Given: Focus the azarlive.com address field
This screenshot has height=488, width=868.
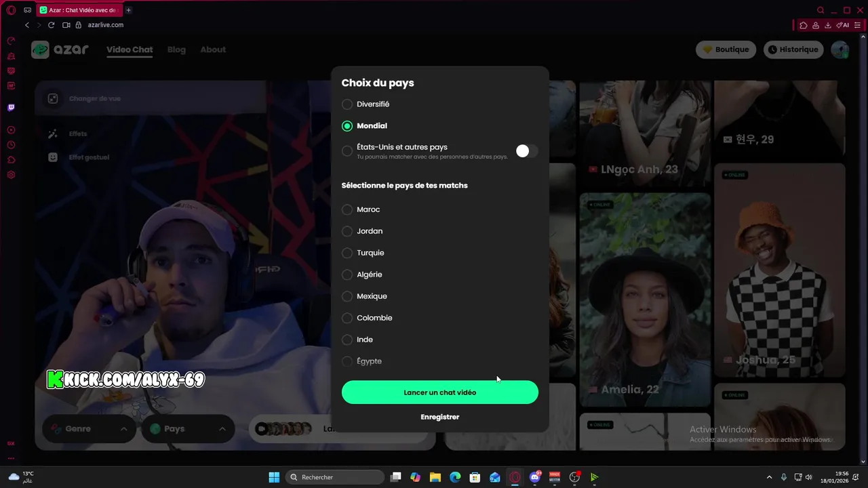Looking at the screenshot, I should (106, 25).
